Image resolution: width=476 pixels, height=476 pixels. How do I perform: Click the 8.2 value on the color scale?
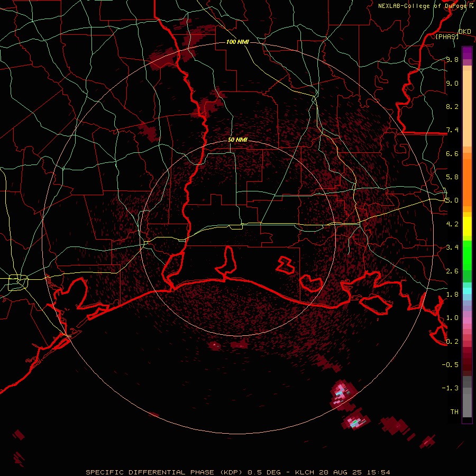[x=452, y=106]
